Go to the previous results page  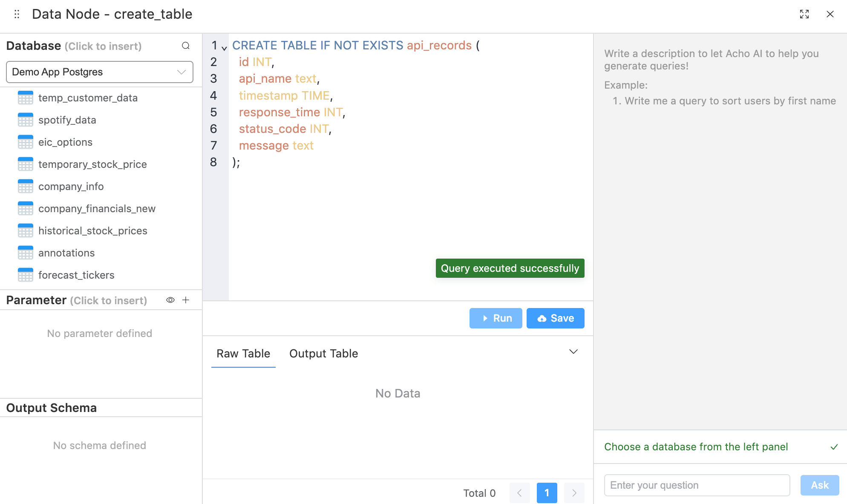pyautogui.click(x=519, y=493)
